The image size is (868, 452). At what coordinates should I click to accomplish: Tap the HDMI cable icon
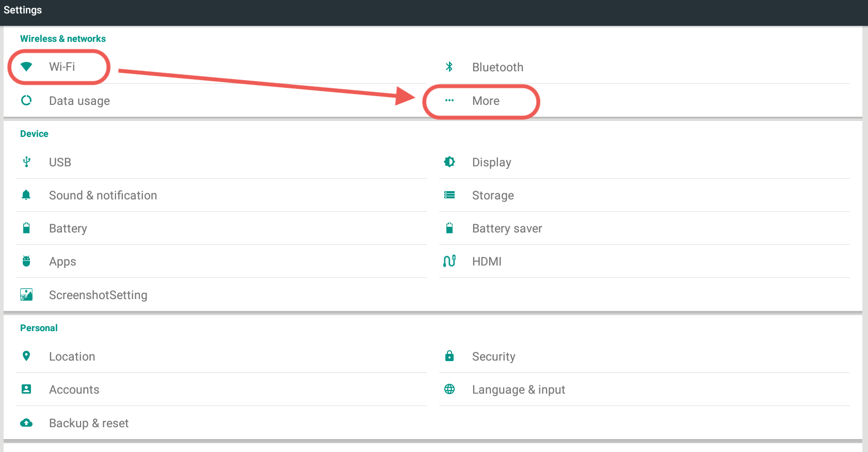click(449, 261)
